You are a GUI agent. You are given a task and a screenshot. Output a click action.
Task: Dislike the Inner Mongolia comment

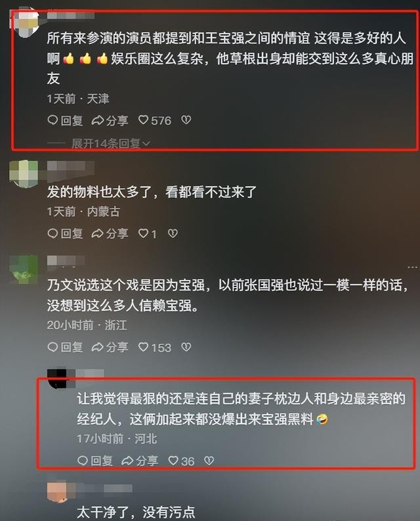click(173, 234)
